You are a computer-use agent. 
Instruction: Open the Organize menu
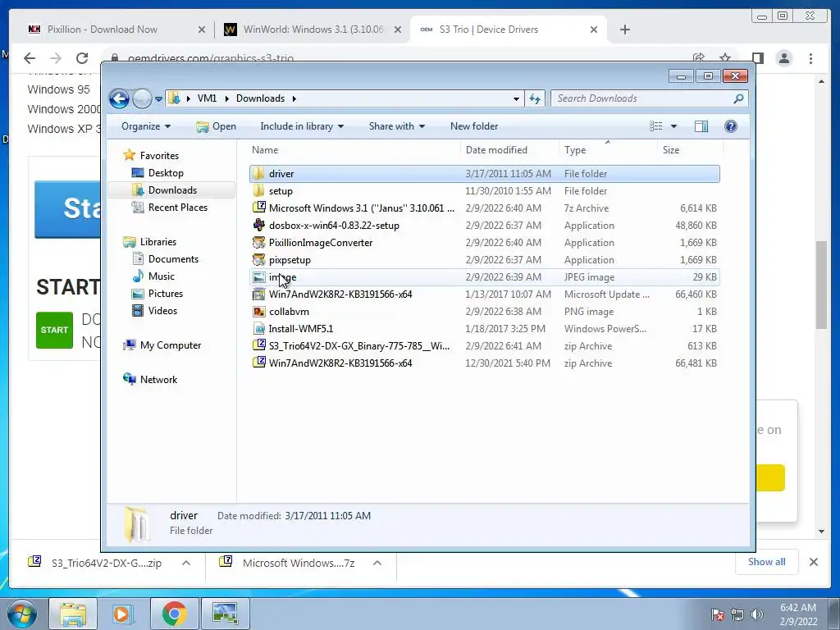[146, 126]
